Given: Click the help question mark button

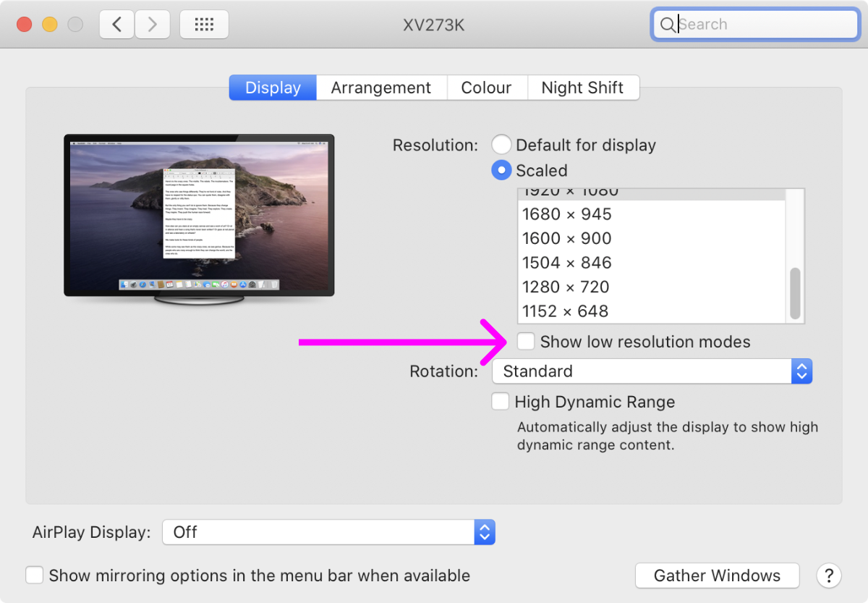Looking at the screenshot, I should (828, 575).
